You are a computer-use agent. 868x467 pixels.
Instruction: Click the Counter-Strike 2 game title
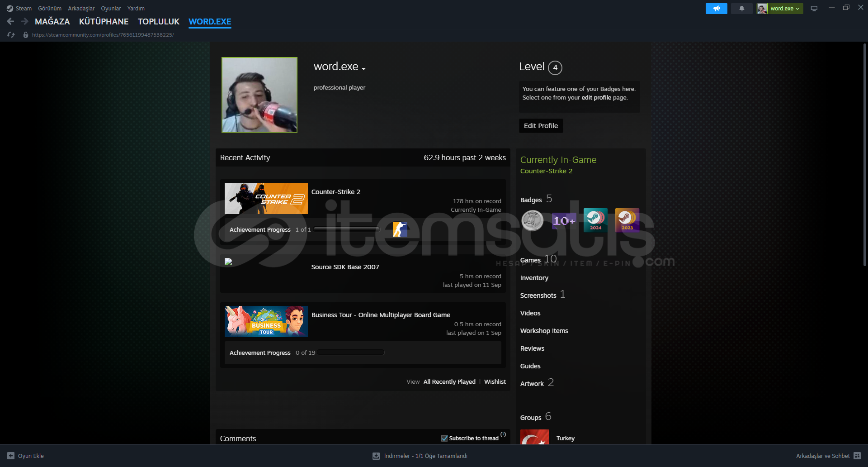[x=336, y=192]
